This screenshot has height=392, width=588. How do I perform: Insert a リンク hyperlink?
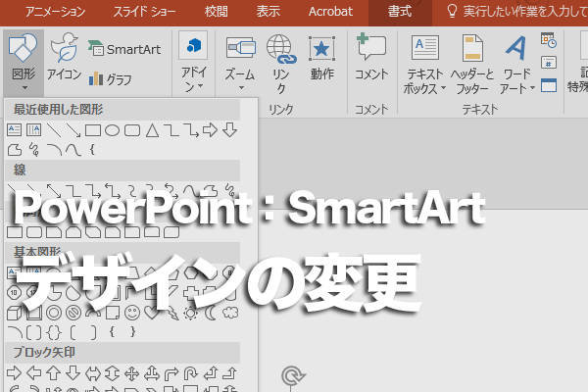pyautogui.click(x=281, y=64)
